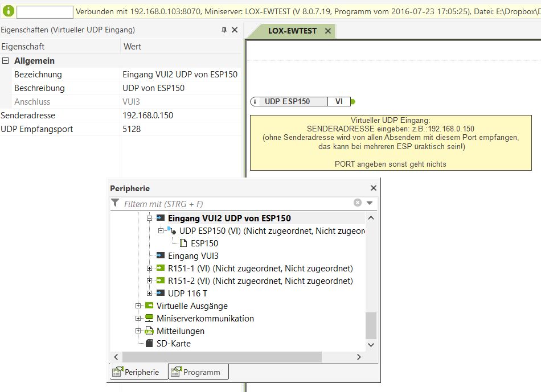
Task: Expand the Virtuelle Ausgänge node
Action: click(138, 306)
